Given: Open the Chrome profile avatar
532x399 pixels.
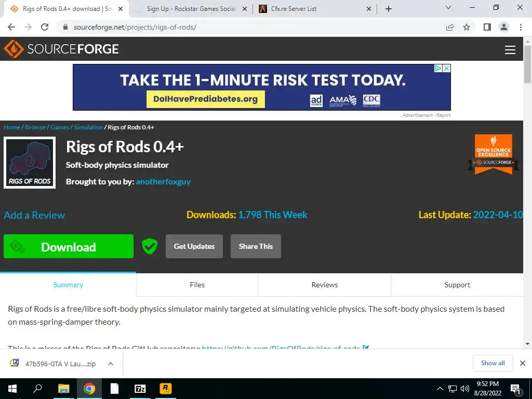Looking at the screenshot, I should point(504,27).
